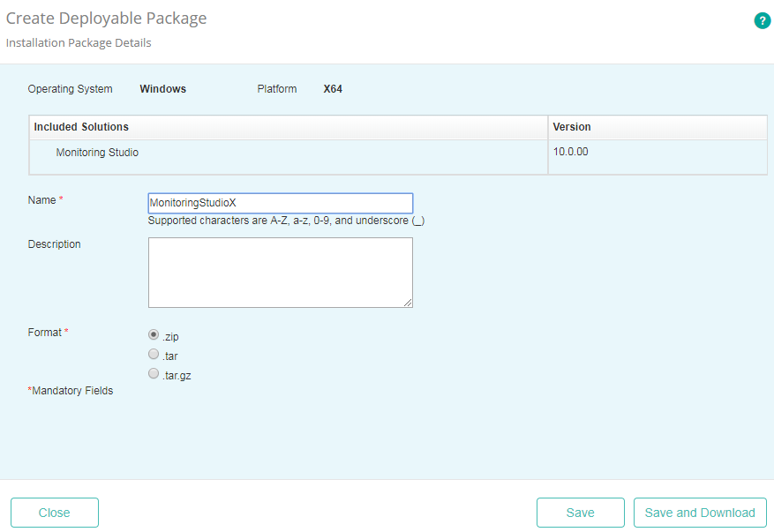774x532 pixels.
Task: Save the deployable package
Action: point(580,513)
